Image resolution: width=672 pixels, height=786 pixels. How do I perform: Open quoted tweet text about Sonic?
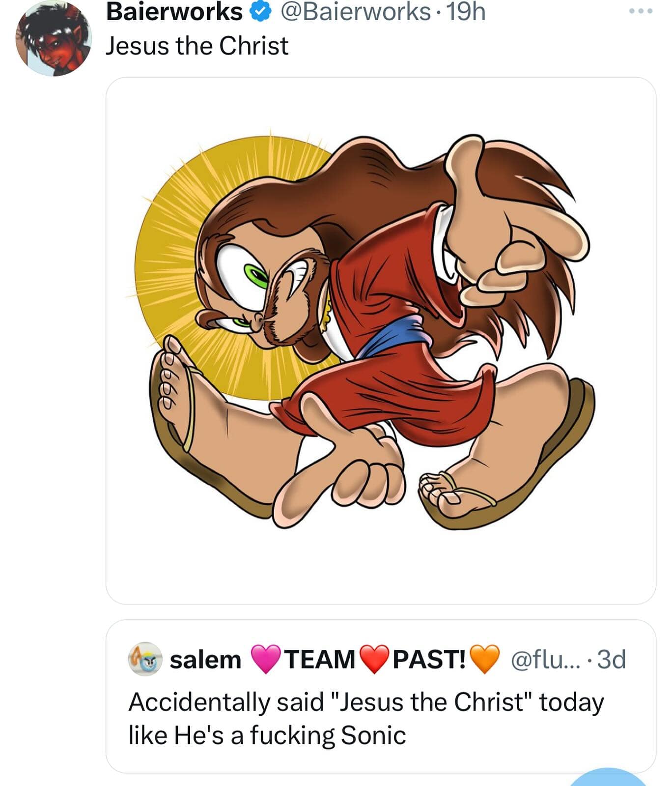366,718
